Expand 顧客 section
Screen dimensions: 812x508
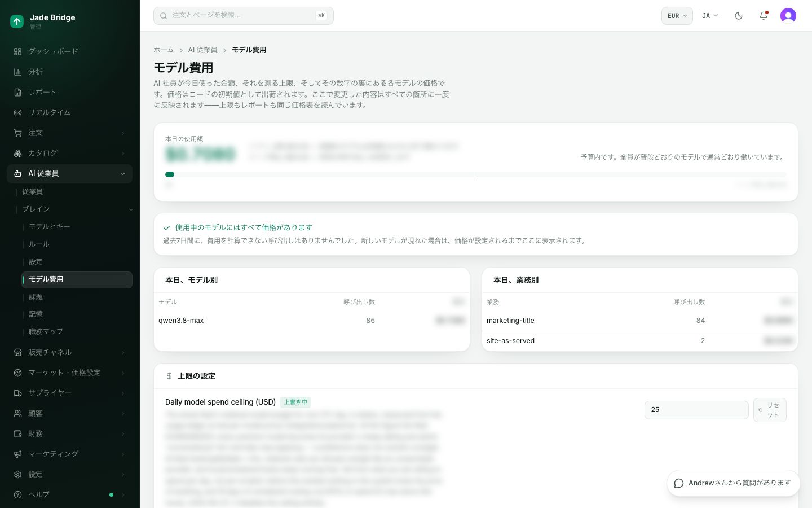point(69,413)
